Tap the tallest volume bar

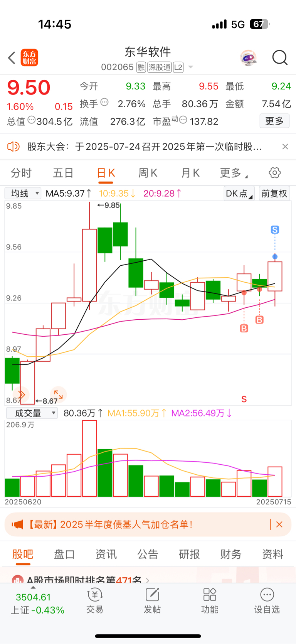click(x=89, y=458)
